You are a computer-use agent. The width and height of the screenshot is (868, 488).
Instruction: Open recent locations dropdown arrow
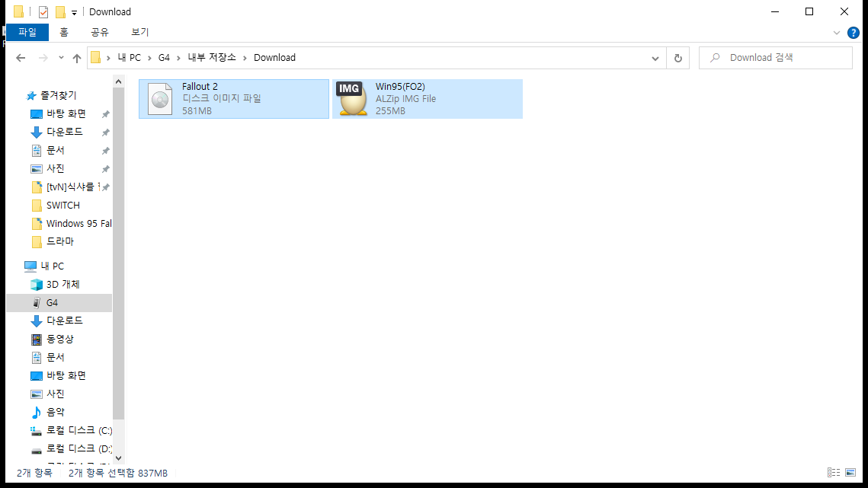pyautogui.click(x=61, y=58)
